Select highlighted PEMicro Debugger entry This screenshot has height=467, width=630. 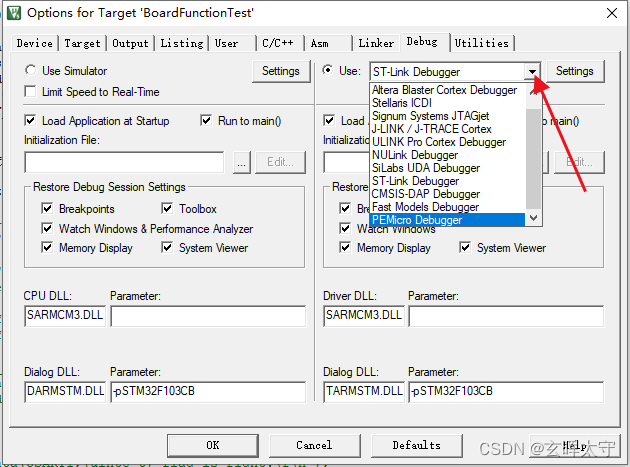pos(447,220)
